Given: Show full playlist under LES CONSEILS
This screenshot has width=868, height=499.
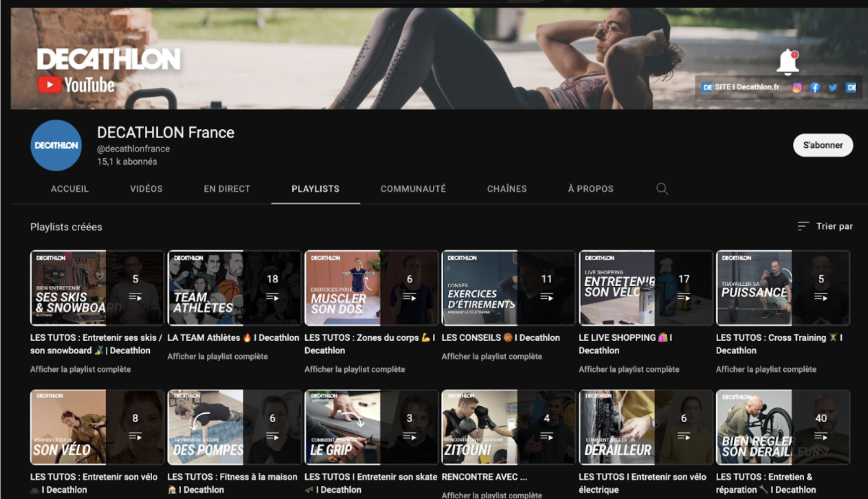Looking at the screenshot, I should (492, 356).
